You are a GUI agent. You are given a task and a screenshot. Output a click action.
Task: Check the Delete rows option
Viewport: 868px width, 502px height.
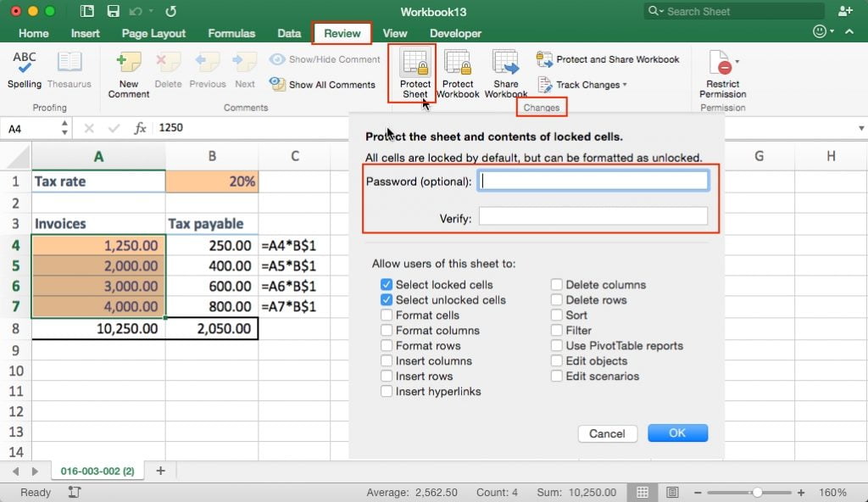[x=556, y=300]
